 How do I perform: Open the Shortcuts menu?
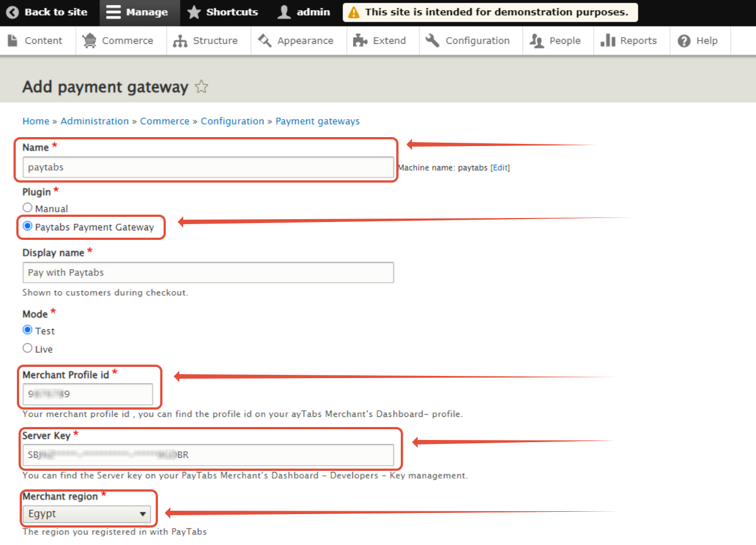coord(223,12)
